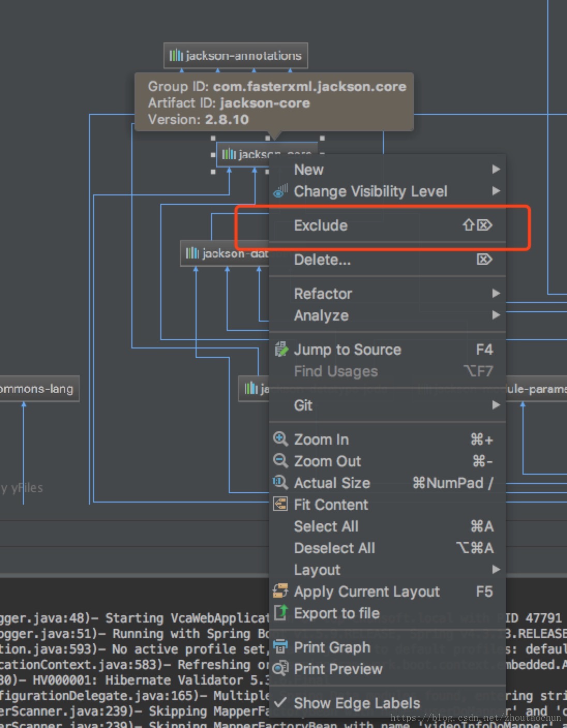Screen dimensions: 567x728
Task: Click the Zoom In magnifier icon
Action: [280, 439]
